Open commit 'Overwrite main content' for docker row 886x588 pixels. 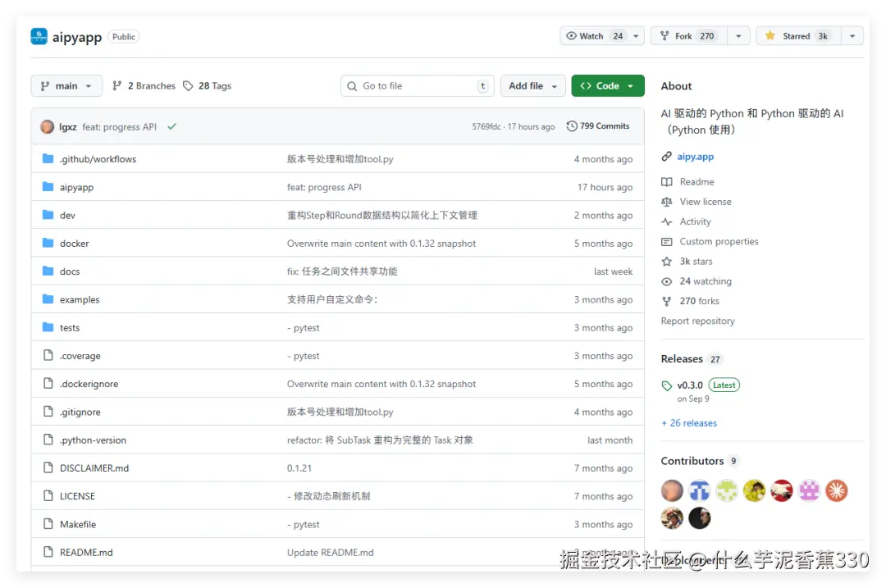tap(381, 244)
